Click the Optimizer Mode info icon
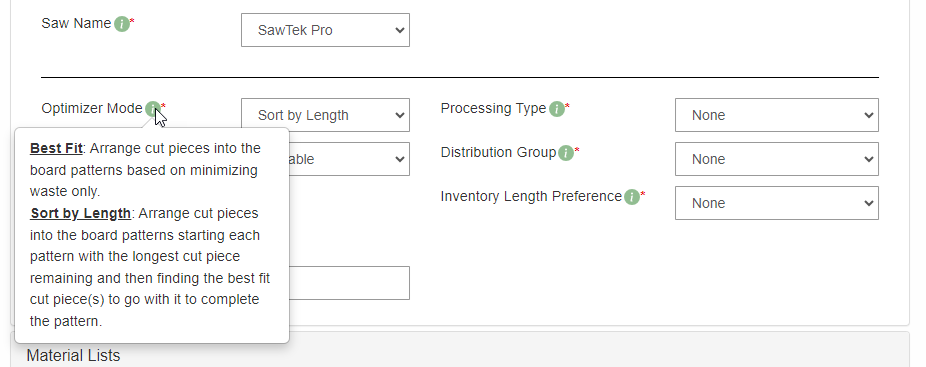 coord(152,109)
